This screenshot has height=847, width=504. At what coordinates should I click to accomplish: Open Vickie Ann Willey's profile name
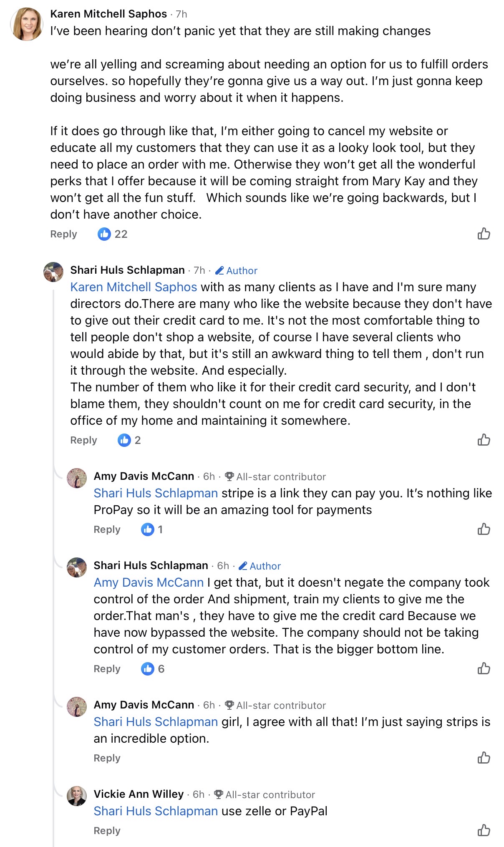(x=139, y=794)
